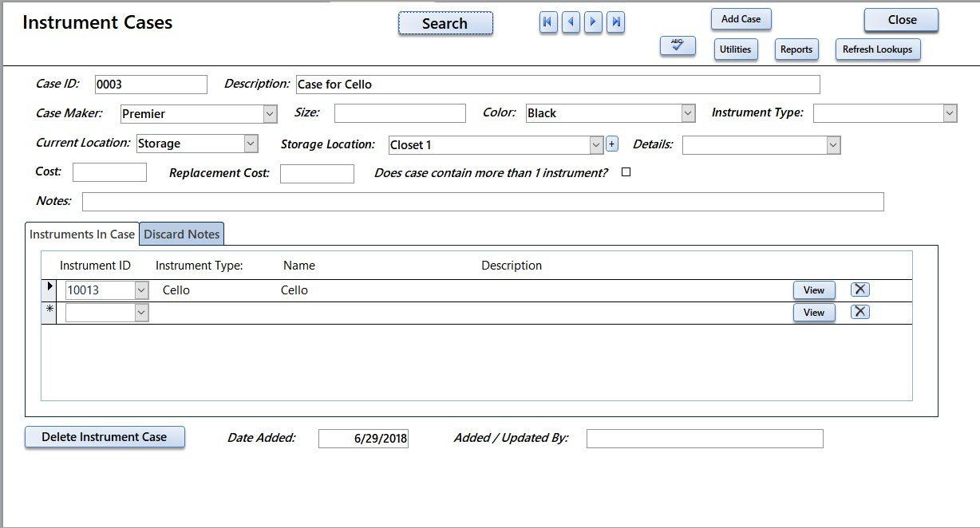View details for the Cello instrument row
Screen dimensions: 980x528
point(814,290)
